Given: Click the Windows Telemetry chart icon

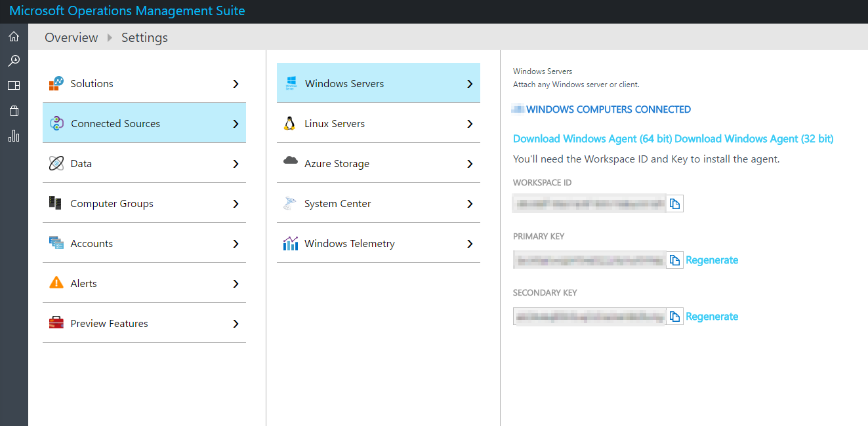Looking at the screenshot, I should [291, 243].
